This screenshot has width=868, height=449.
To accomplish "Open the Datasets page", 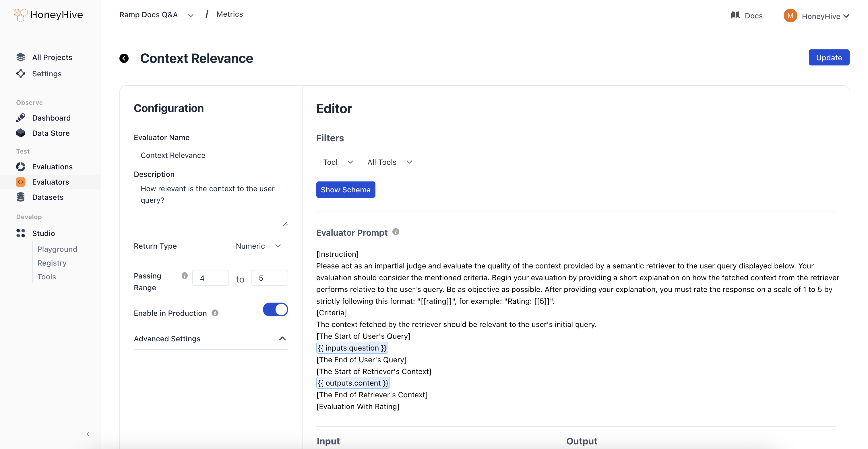I will pyautogui.click(x=48, y=197).
